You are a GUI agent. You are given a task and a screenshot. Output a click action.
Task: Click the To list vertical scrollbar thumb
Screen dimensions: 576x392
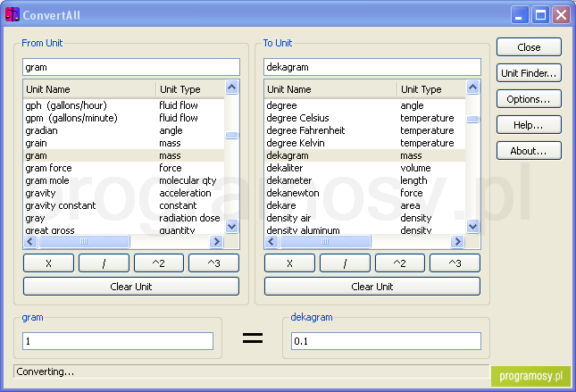coord(472,119)
